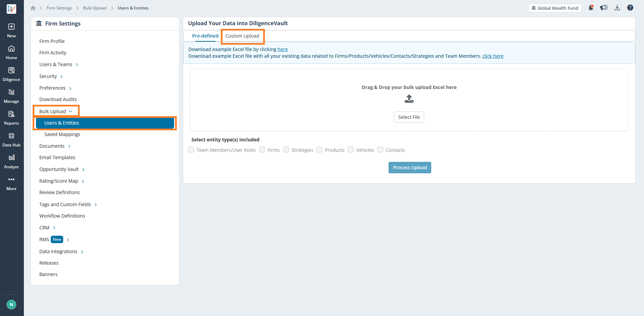Tick the Strategies checkbox
Image resolution: width=644 pixels, height=316 pixels.
click(286, 150)
